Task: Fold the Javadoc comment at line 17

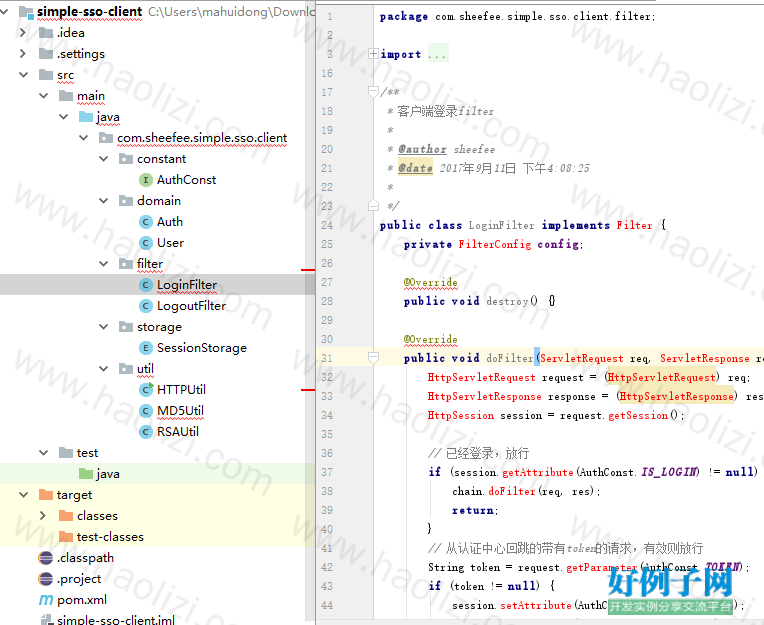Action: (373, 92)
